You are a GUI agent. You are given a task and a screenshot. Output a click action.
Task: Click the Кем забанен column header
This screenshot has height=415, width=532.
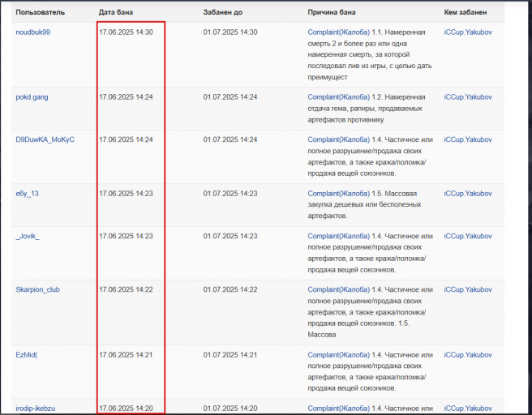tap(466, 12)
